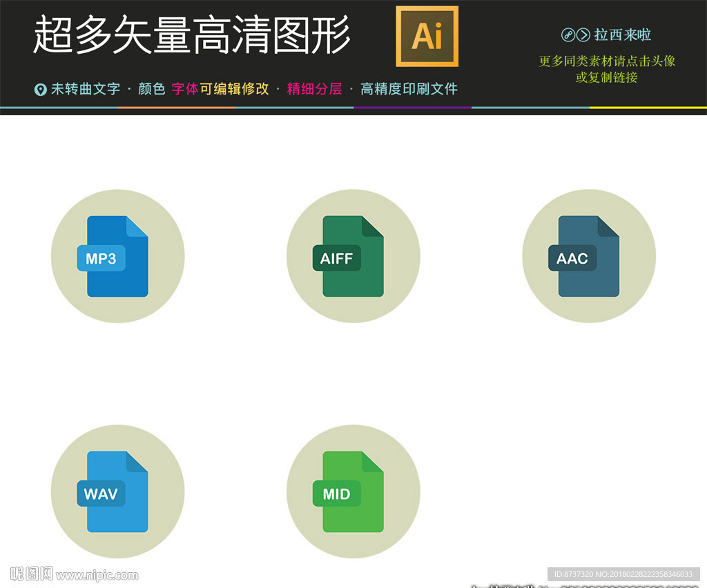Visit the www.nipic.com watermark link
The width and height of the screenshot is (707, 588).
point(97,575)
